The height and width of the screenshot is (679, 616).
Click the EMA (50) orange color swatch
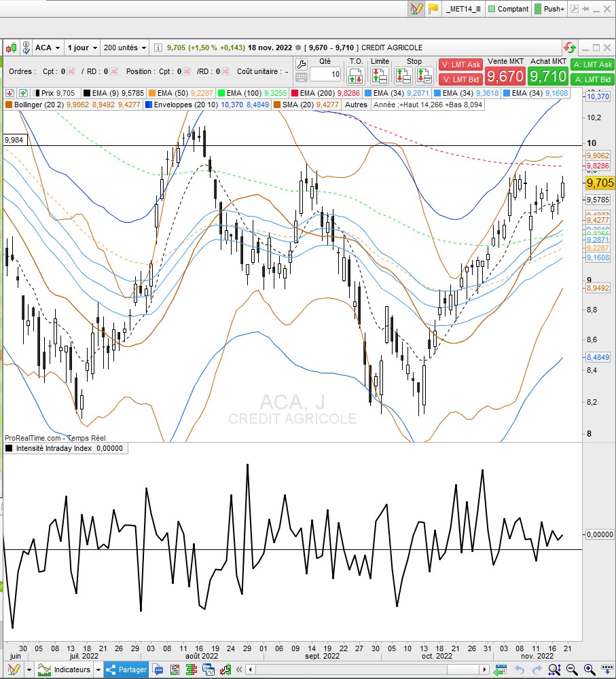152,93
